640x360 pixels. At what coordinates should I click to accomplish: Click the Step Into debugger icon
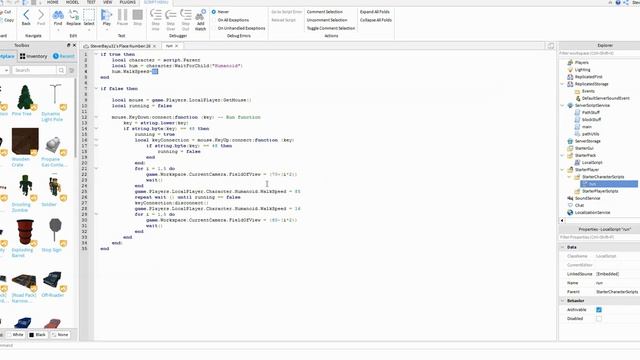click(x=156, y=20)
